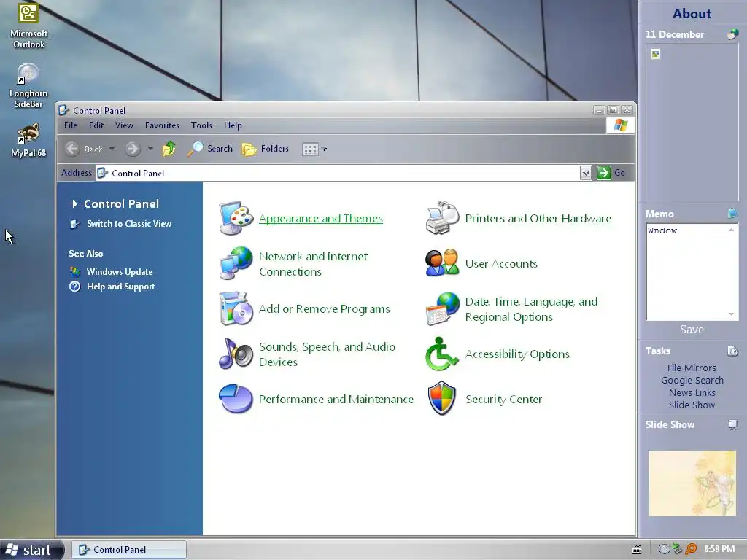Open Network and Internet Connections text link
The width and height of the screenshot is (747, 560).
pyautogui.click(x=313, y=264)
